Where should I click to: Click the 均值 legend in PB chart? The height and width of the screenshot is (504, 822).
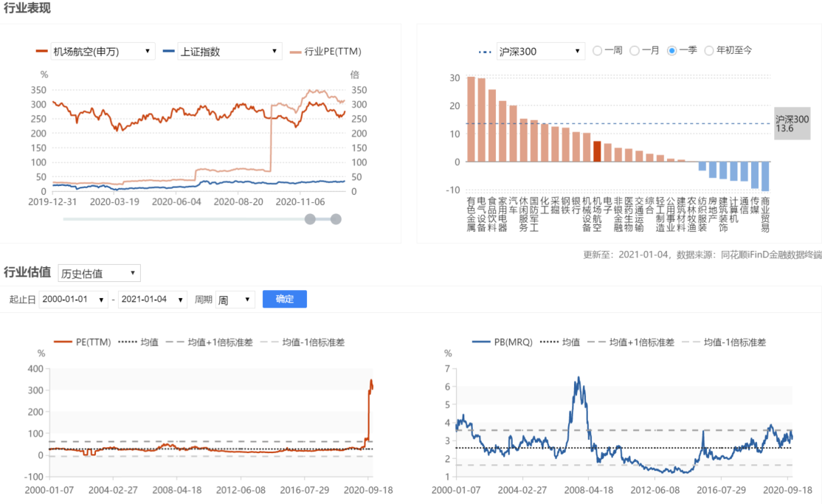pos(550,342)
